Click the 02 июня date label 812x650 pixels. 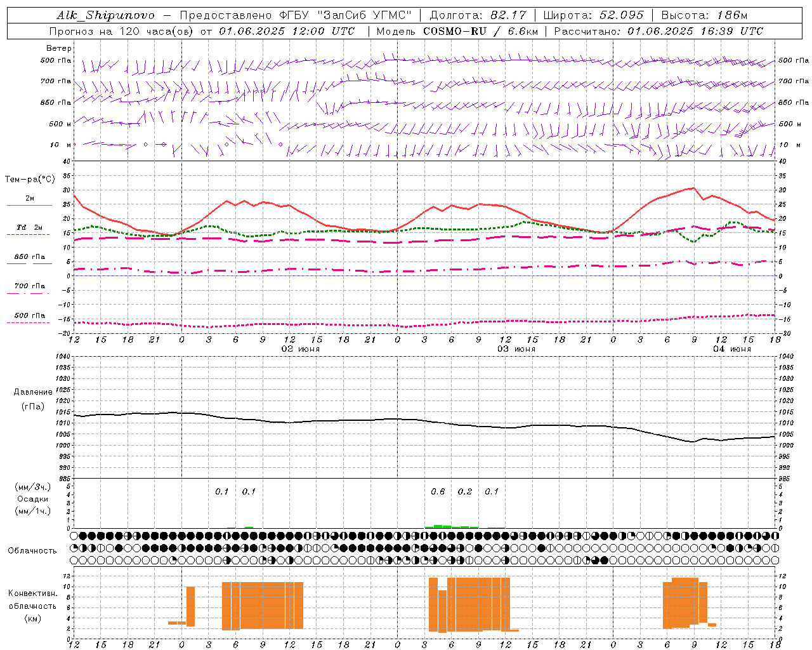point(301,349)
